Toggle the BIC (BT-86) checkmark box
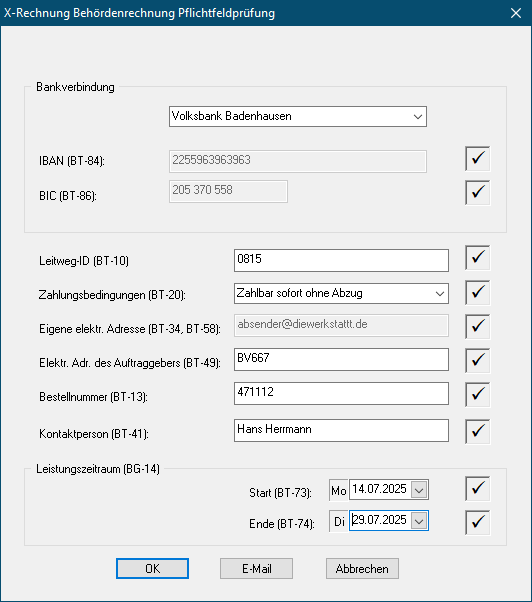 click(477, 192)
